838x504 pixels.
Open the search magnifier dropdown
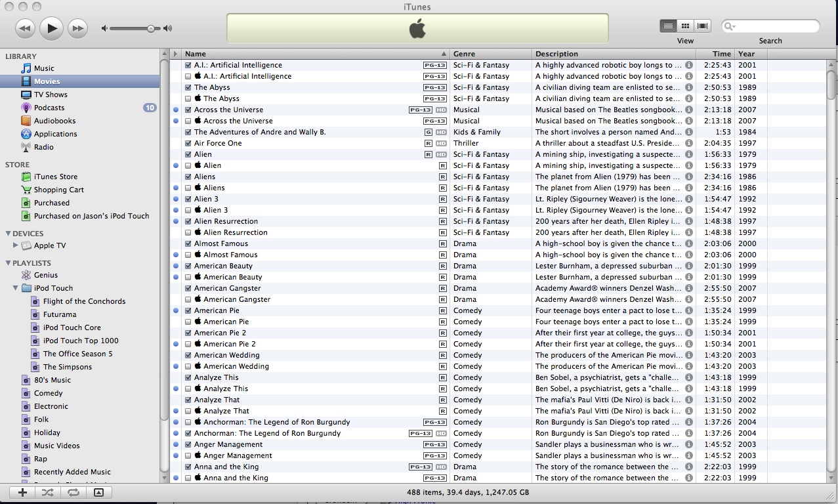[x=730, y=26]
